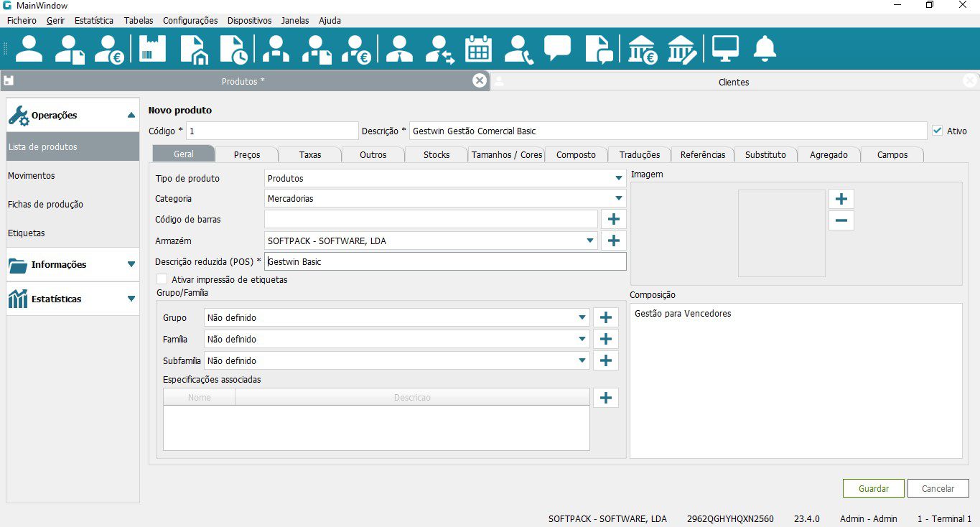Open Fichas de produção in sidebar
The image size is (980, 527).
click(x=73, y=204)
